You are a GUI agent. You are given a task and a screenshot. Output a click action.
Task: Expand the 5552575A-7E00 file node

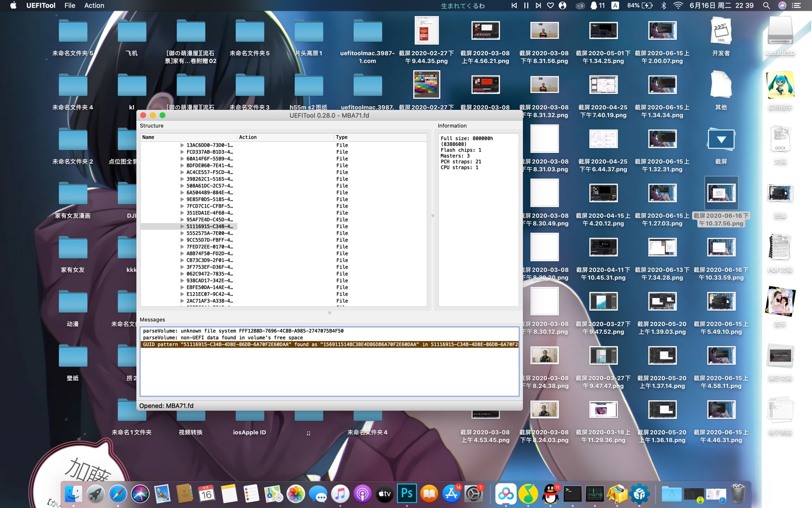click(182, 233)
